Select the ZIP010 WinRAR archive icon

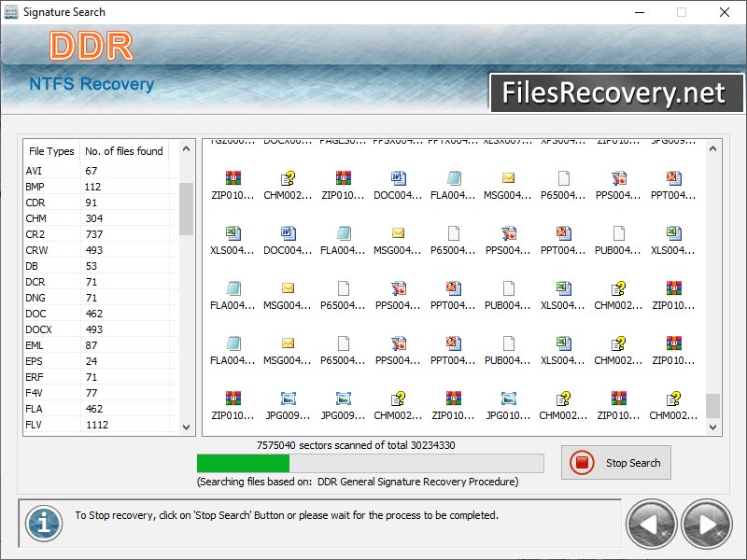coord(232,179)
